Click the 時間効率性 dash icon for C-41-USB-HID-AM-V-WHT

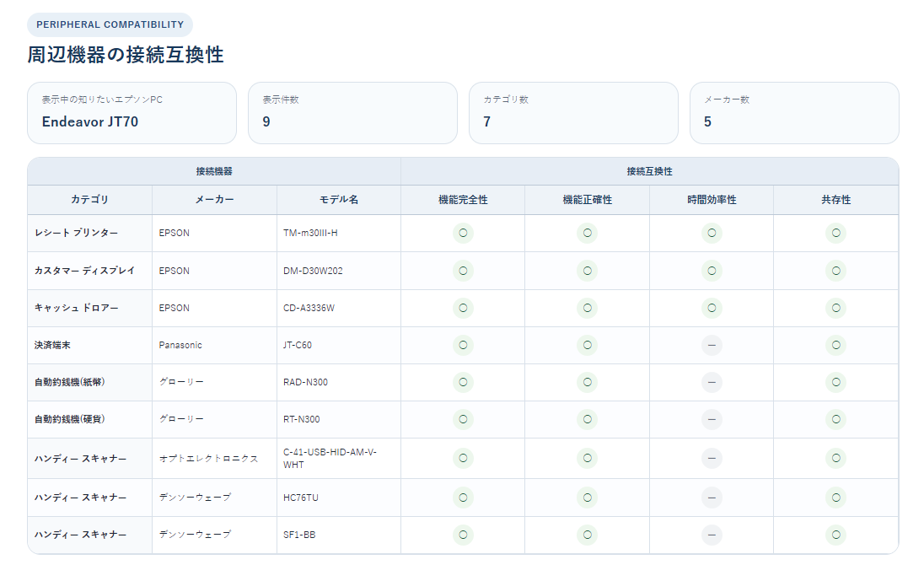click(x=712, y=458)
